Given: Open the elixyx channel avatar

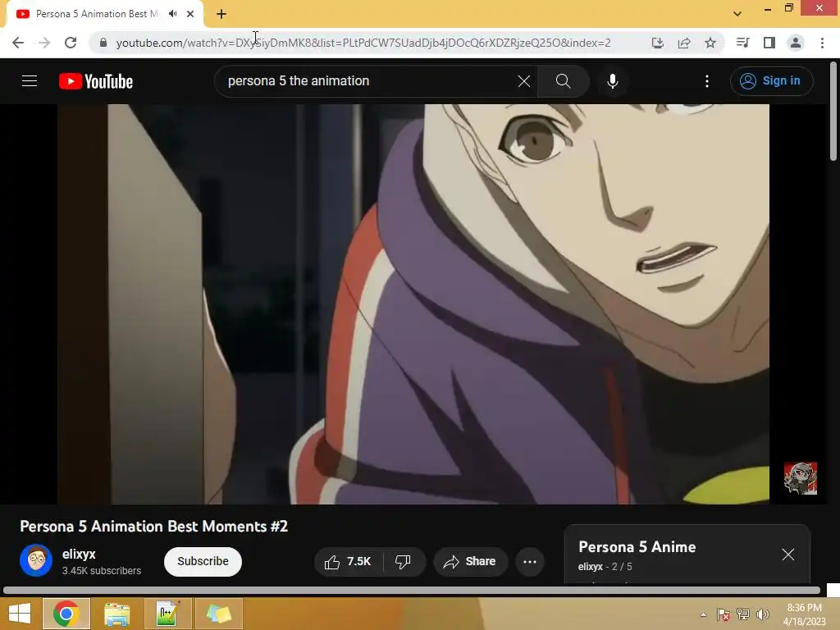Looking at the screenshot, I should click(36, 560).
